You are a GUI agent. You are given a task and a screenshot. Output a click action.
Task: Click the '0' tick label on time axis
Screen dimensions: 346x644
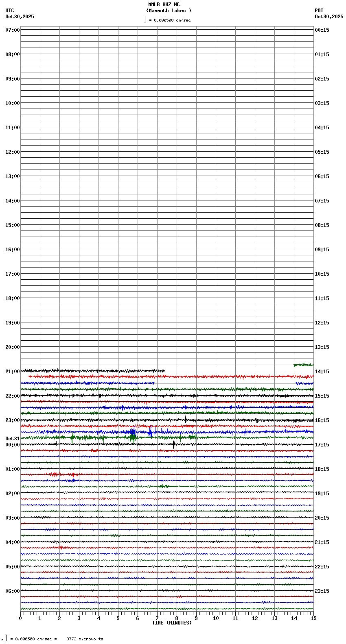pyautogui.click(x=20, y=618)
